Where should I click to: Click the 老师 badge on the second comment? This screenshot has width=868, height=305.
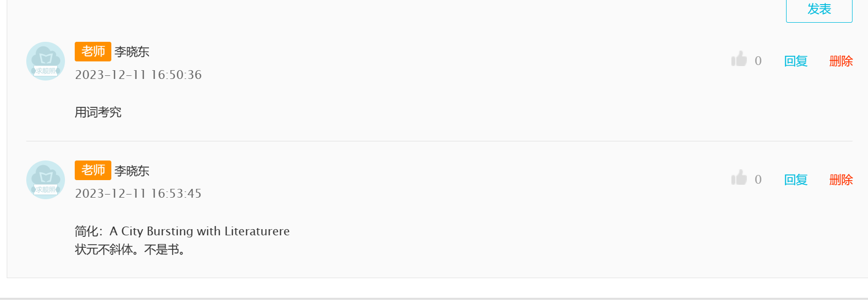[93, 170]
